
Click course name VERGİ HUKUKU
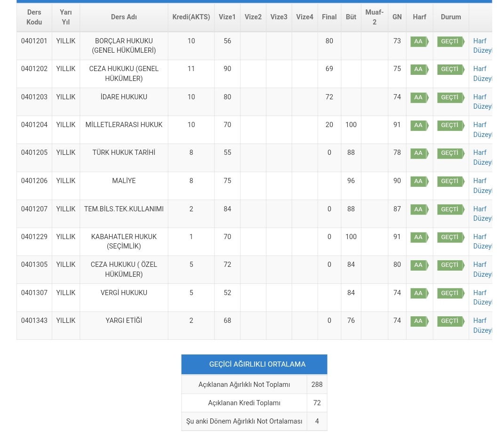[124, 293]
